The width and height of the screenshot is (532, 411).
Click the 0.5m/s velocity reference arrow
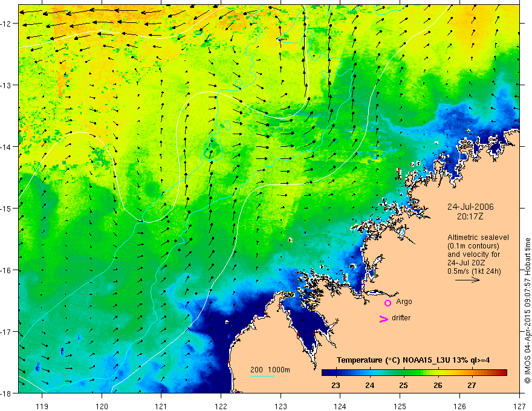(x=467, y=280)
